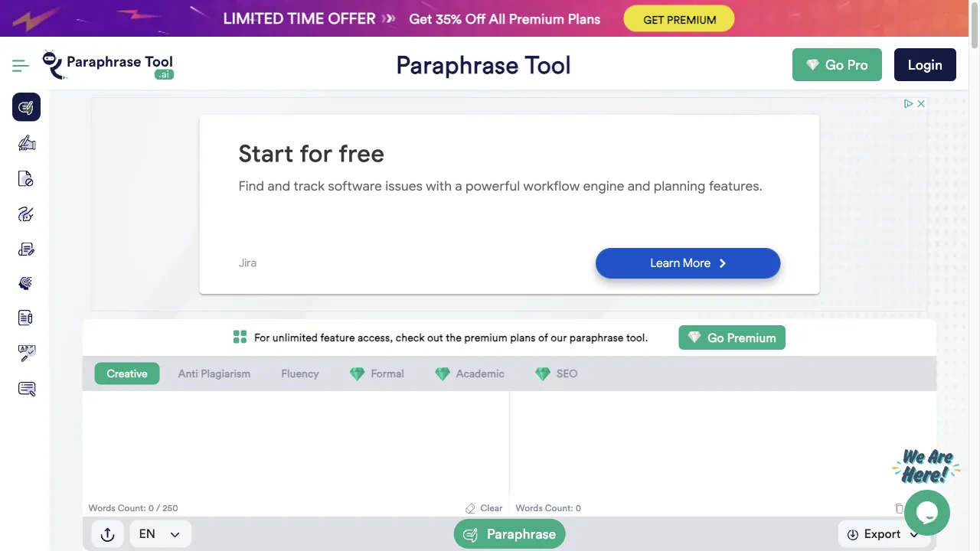Switch to Anti Plagiarism mode
The height and width of the screenshot is (551, 980).
pyautogui.click(x=214, y=373)
